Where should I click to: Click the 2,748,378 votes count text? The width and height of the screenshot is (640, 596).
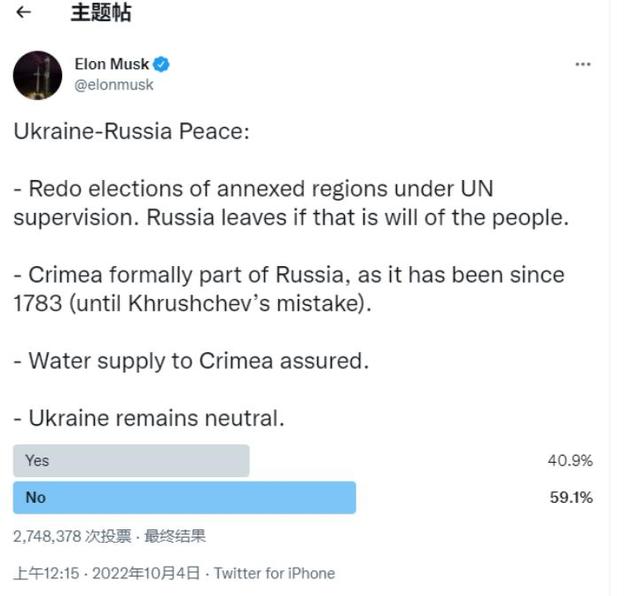(x=72, y=536)
